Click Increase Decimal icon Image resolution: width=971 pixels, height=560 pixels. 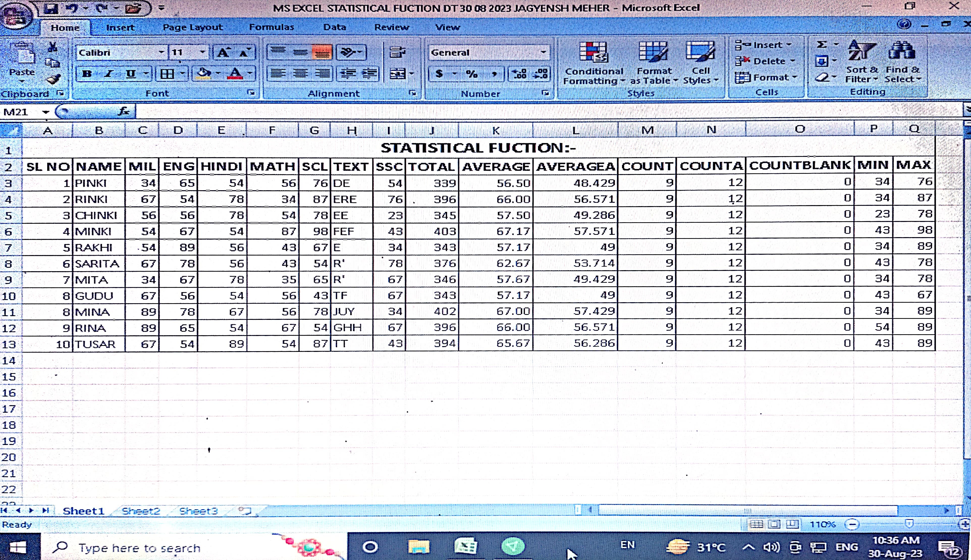tap(519, 73)
